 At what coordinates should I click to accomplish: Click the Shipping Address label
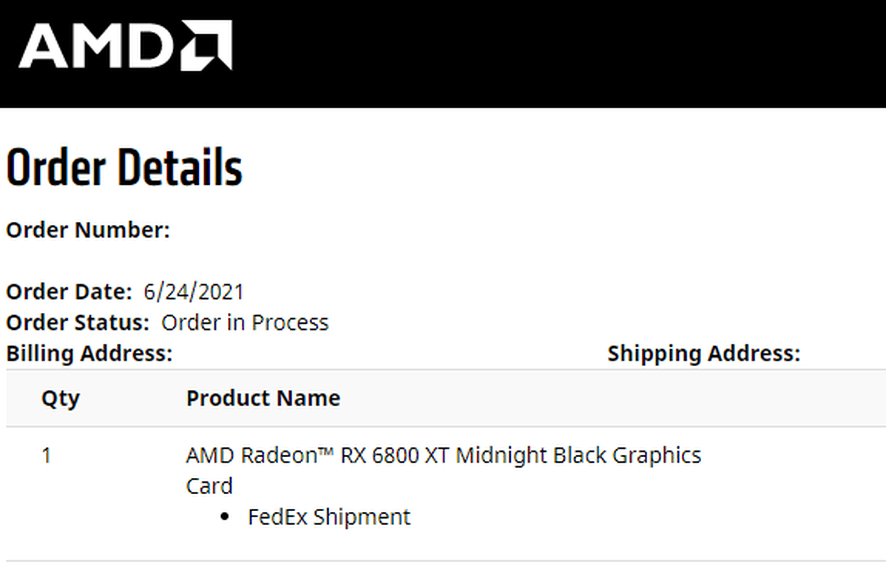704,353
